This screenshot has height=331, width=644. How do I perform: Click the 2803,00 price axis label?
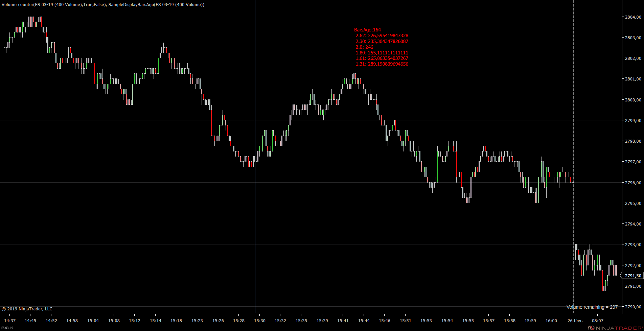[x=633, y=38]
